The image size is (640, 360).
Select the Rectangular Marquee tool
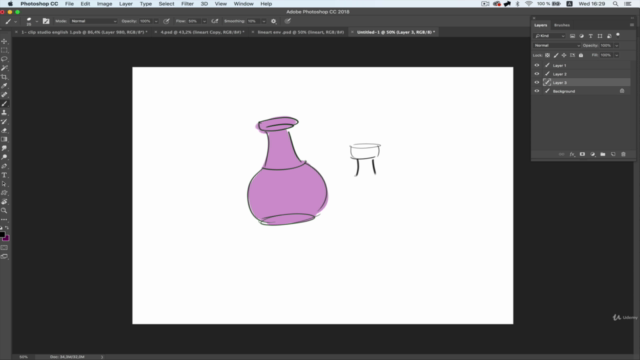tap(4, 50)
